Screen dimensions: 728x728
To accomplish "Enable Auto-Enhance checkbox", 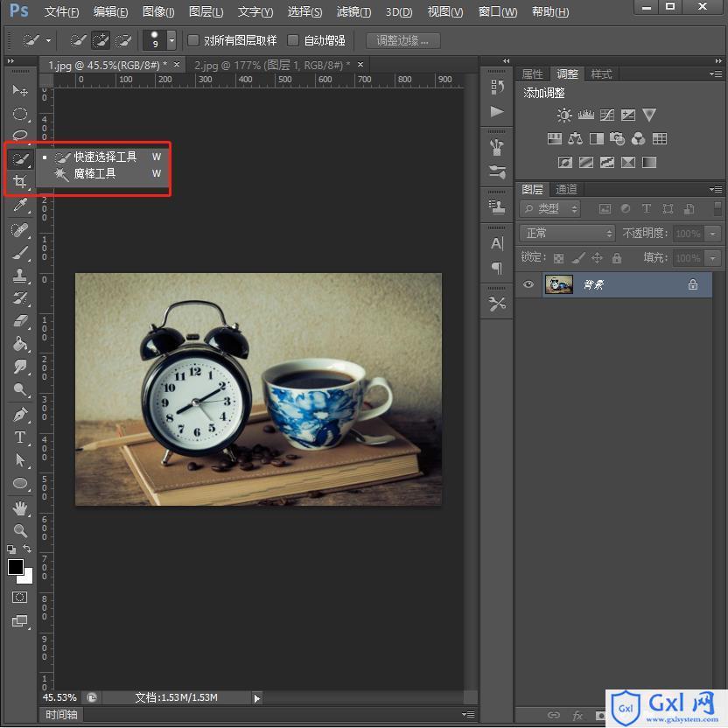I will coord(293,40).
